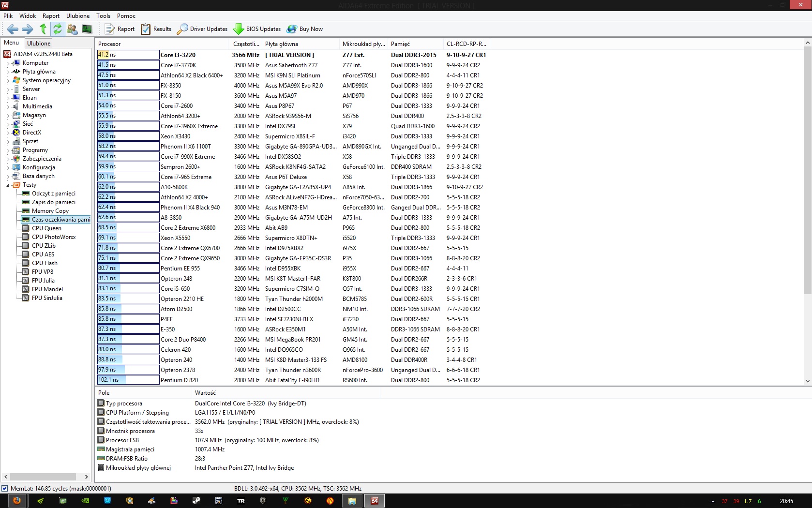This screenshot has height=508, width=812.
Task: Open the green graph monitor icon
Action: coord(87,29)
